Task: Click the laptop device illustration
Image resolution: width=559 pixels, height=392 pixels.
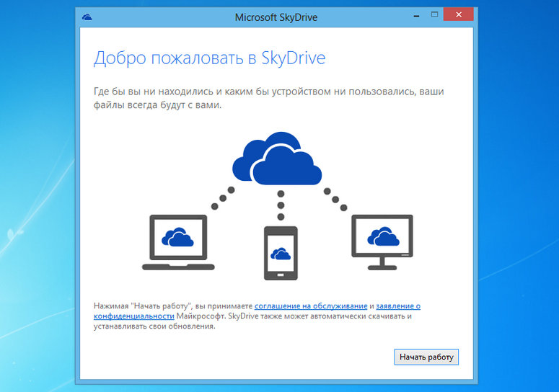Action: (178, 242)
